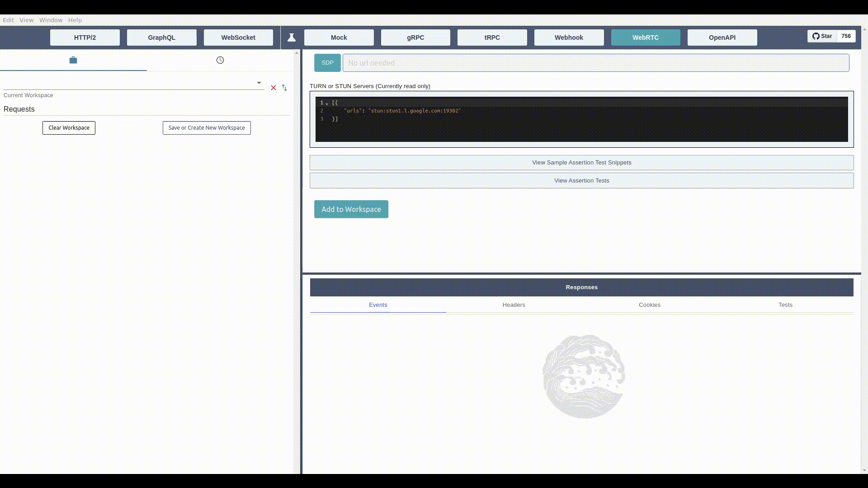Open the workspace briefcase tab
This screenshot has height=488, width=868.
click(73, 60)
